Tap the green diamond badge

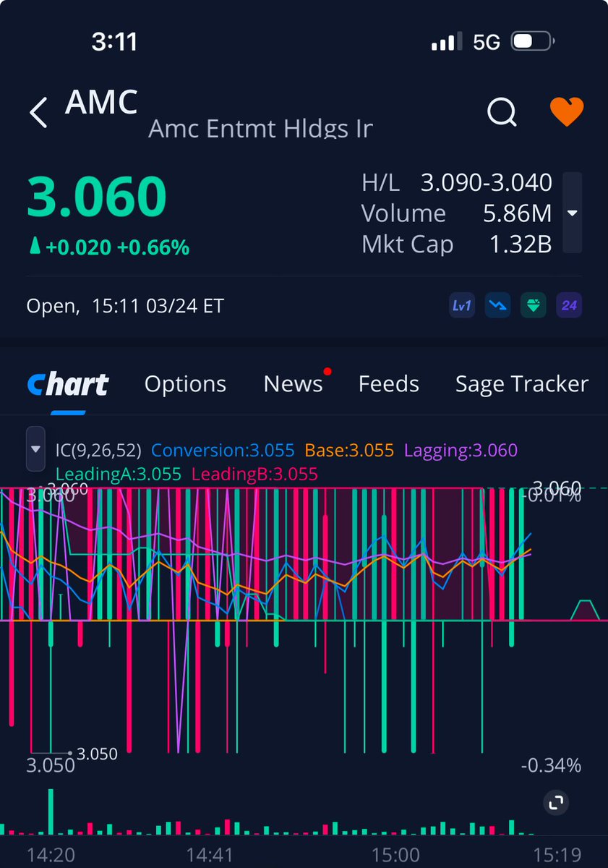(533, 305)
